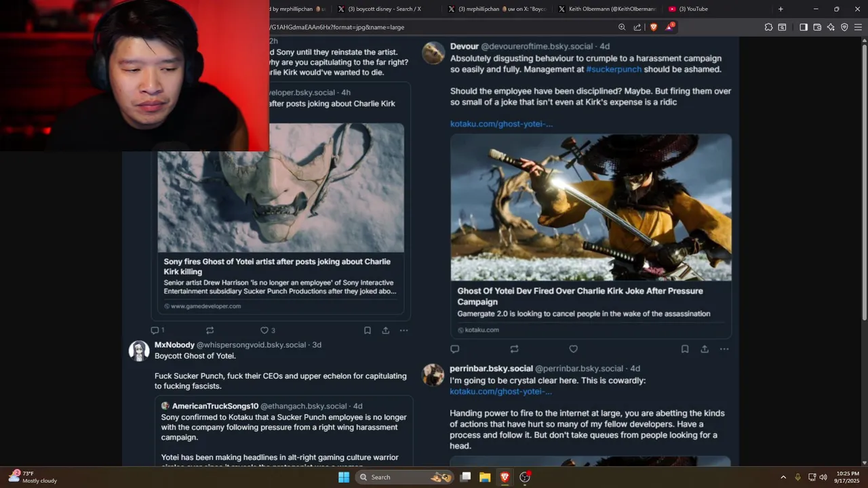
Task: Open MxNobody display name link
Action: coord(174,345)
